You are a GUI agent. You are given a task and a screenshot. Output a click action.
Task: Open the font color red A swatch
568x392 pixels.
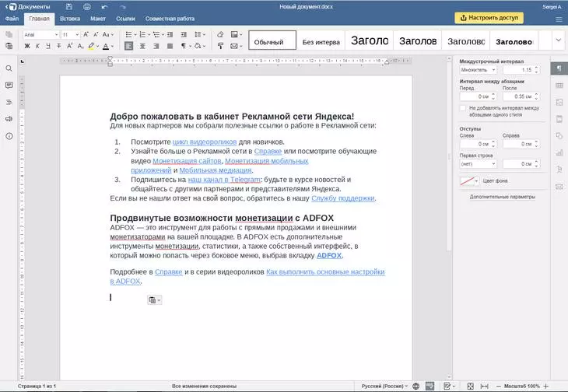point(106,46)
